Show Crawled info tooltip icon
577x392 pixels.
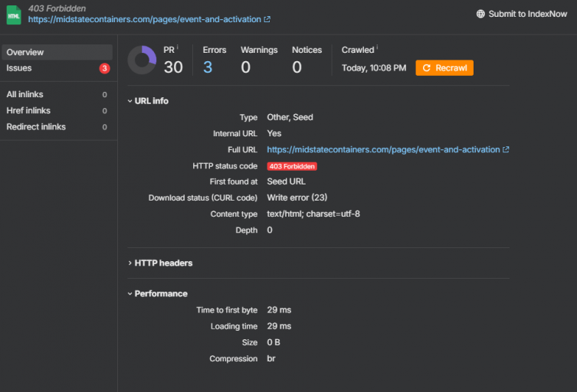[x=377, y=47]
